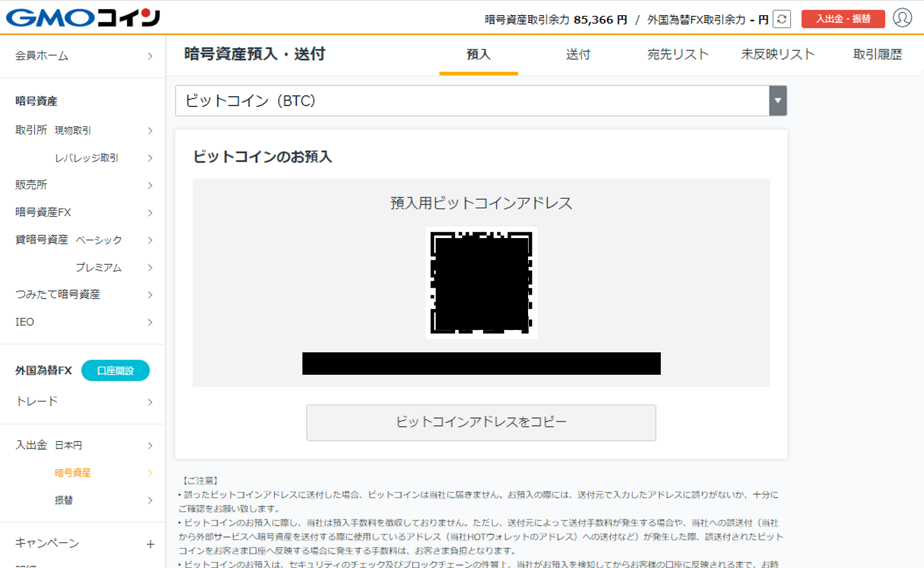The image size is (924, 568).
Task: Click the 外国為替FX section heading
Action: pos(44,371)
